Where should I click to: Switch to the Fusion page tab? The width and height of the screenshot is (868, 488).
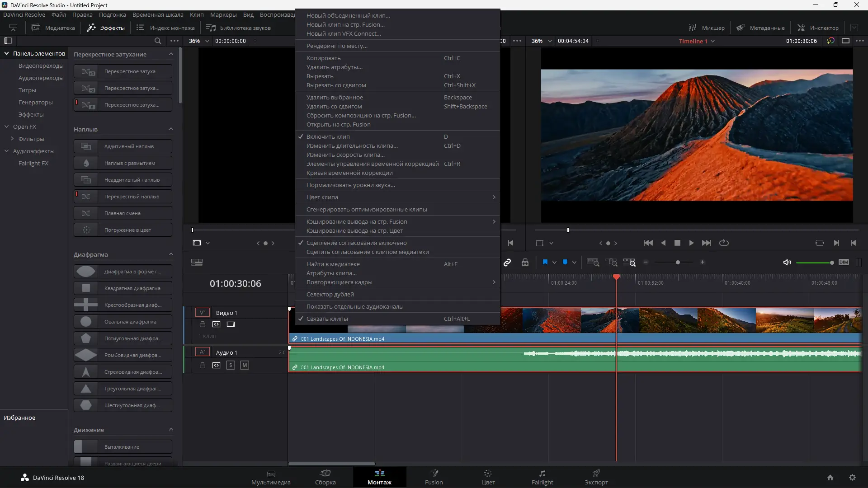434,477
